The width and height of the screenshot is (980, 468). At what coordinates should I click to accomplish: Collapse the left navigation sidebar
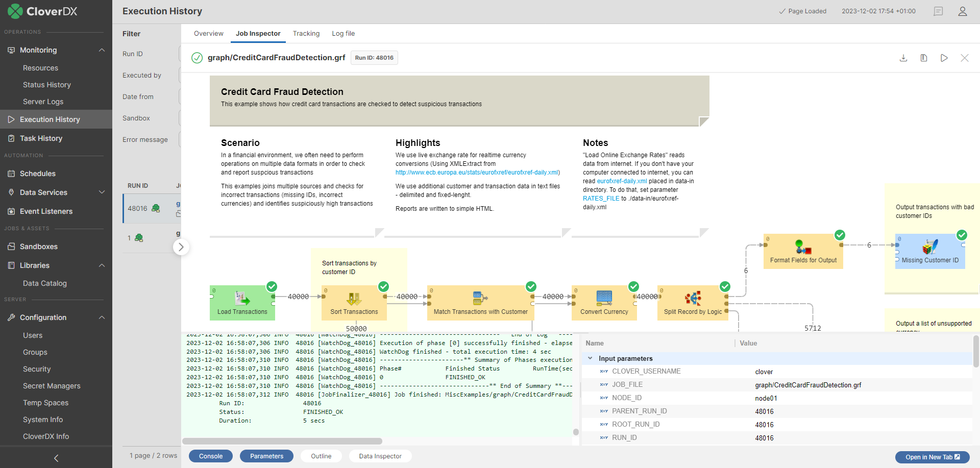point(56,458)
